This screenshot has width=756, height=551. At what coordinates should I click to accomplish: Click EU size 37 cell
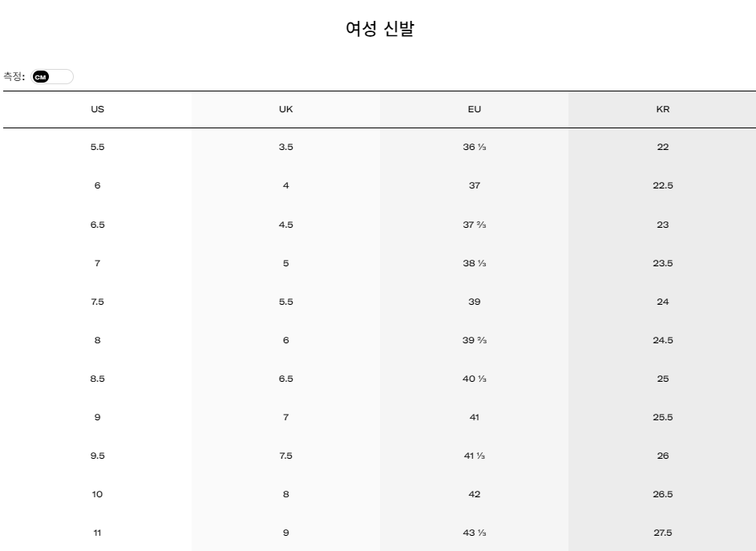(474, 186)
